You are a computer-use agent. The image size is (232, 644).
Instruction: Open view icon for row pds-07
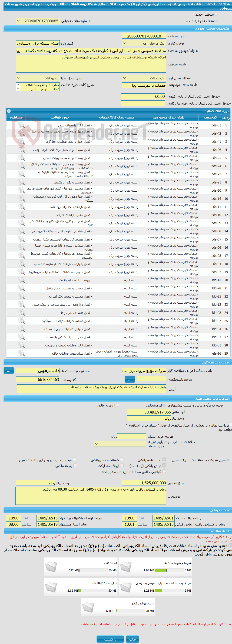[x=21, y=239]
